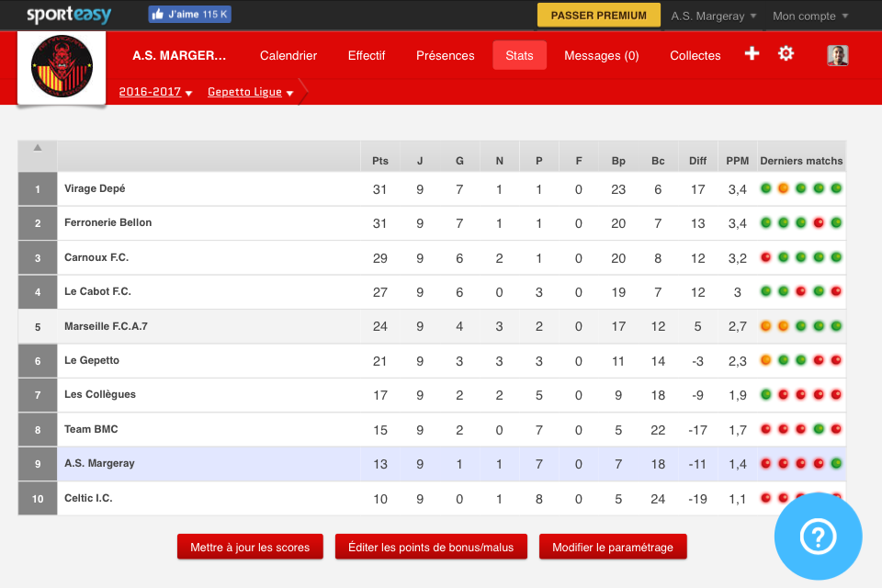Click Modifier le paramétrage button
This screenshot has height=588, width=882.
click(613, 547)
